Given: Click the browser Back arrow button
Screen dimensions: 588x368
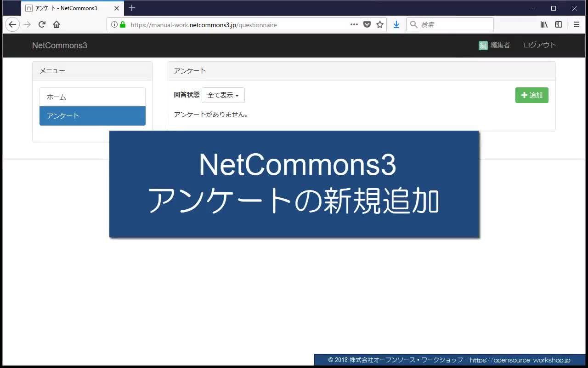Looking at the screenshot, I should click(12, 24).
